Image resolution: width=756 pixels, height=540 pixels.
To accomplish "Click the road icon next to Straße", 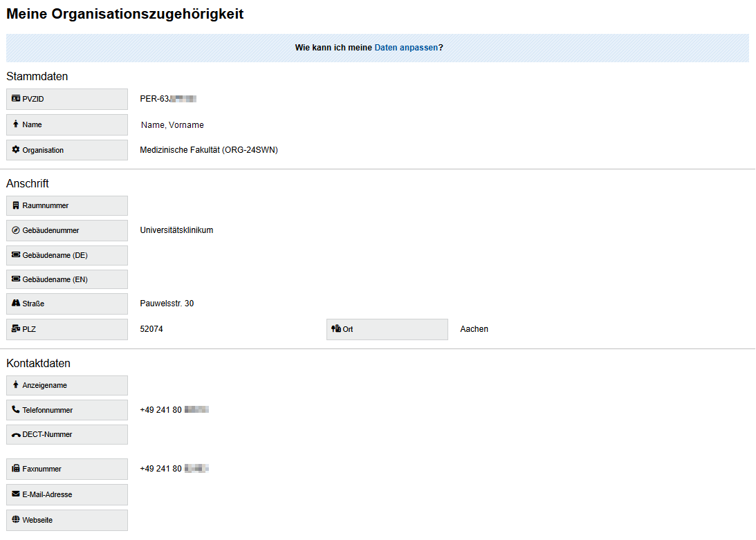I will click(15, 304).
